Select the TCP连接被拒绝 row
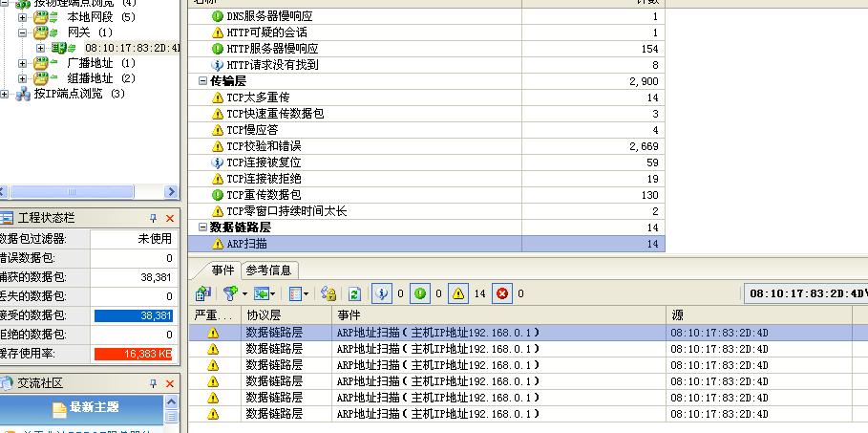 coord(426,179)
